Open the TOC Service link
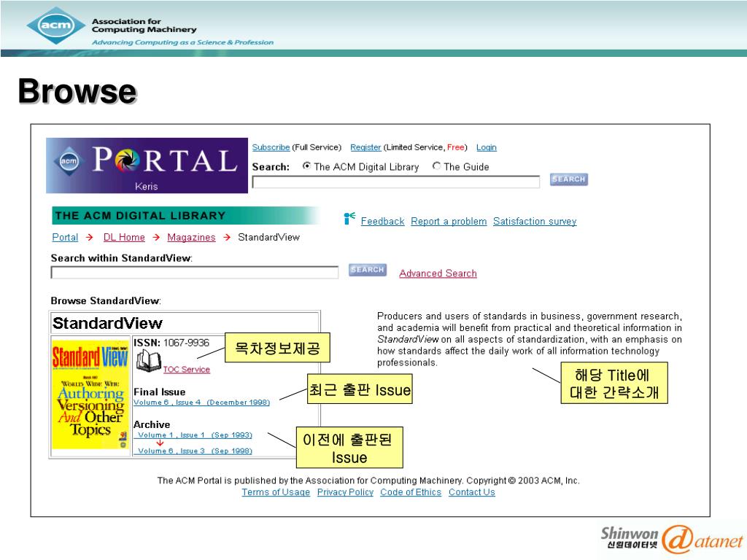The height and width of the screenshot is (560, 747). pyautogui.click(x=186, y=370)
